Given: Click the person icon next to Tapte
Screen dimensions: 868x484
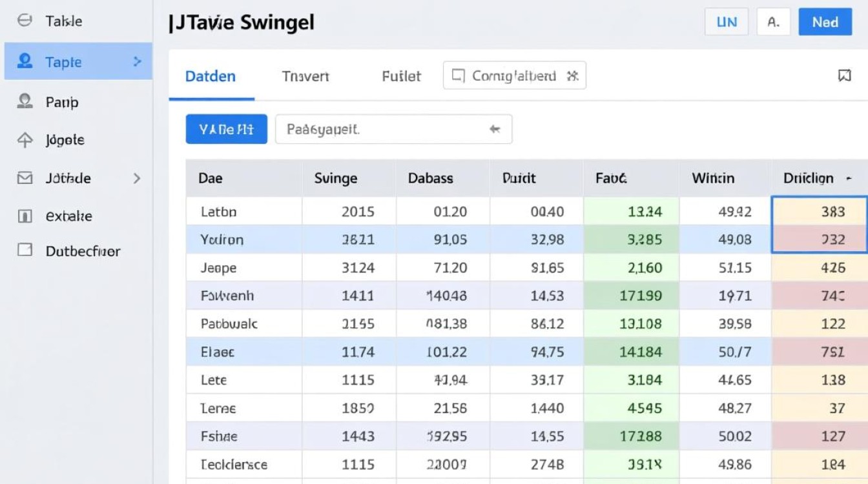Looking at the screenshot, I should (x=25, y=61).
